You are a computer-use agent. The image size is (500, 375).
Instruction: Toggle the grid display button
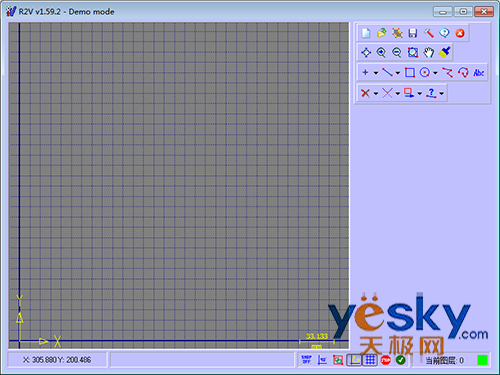tap(370, 360)
